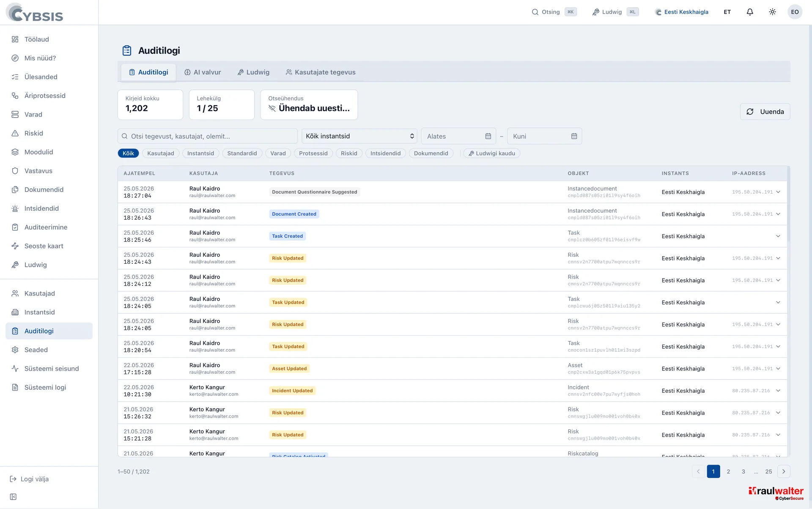The width and height of the screenshot is (812, 509).
Task: Toggle the Instantsid filter chip
Action: point(200,153)
